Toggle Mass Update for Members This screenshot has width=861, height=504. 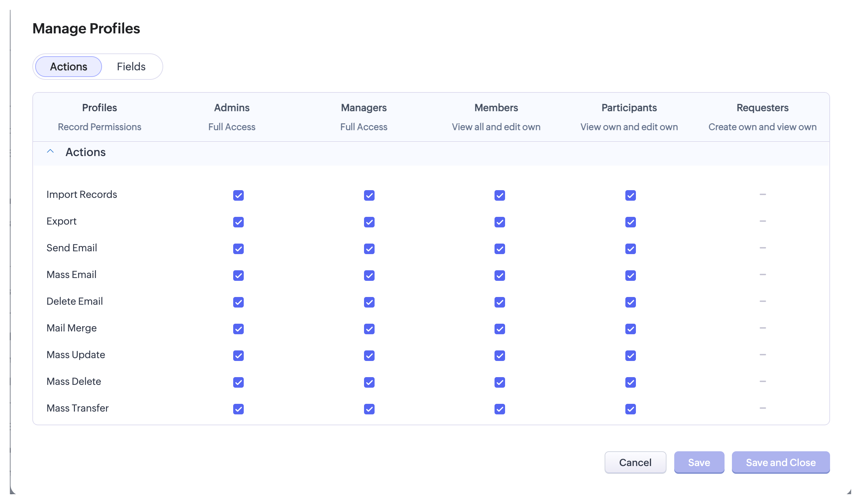pos(499,356)
